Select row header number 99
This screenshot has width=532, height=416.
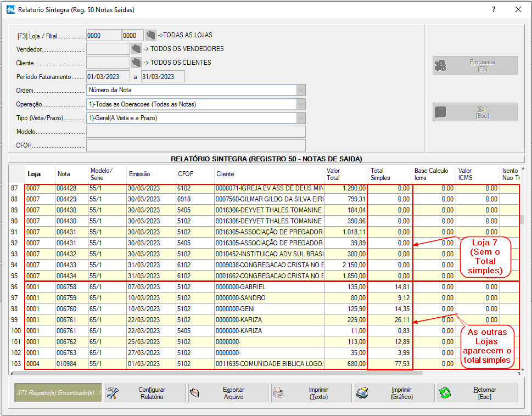coord(16,320)
